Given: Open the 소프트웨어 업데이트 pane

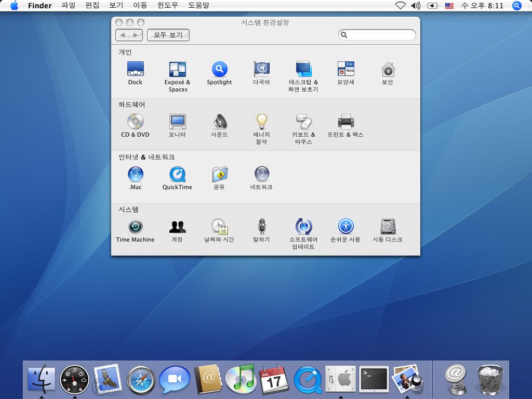Looking at the screenshot, I should (x=303, y=227).
